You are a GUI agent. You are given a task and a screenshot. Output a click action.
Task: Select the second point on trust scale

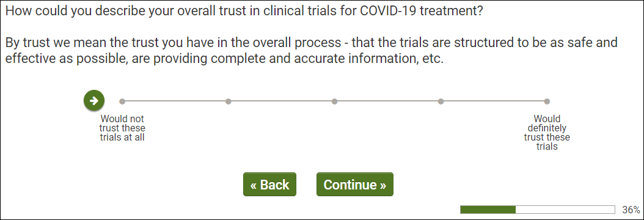coord(229,101)
